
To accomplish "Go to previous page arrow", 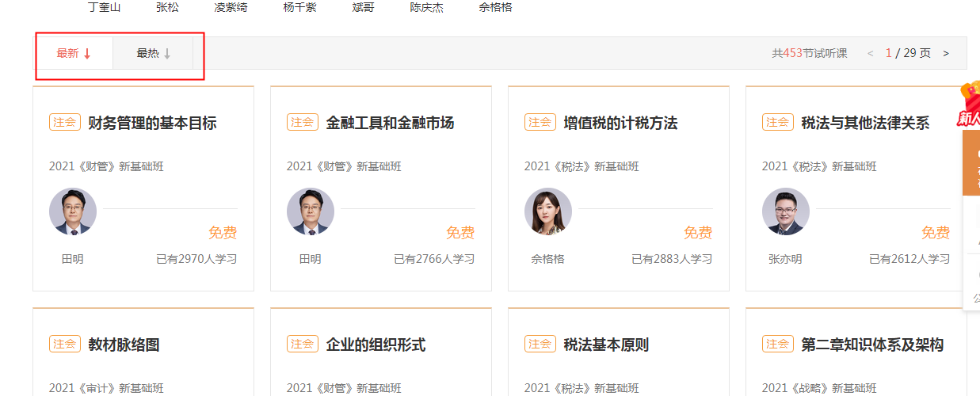I will [871, 54].
